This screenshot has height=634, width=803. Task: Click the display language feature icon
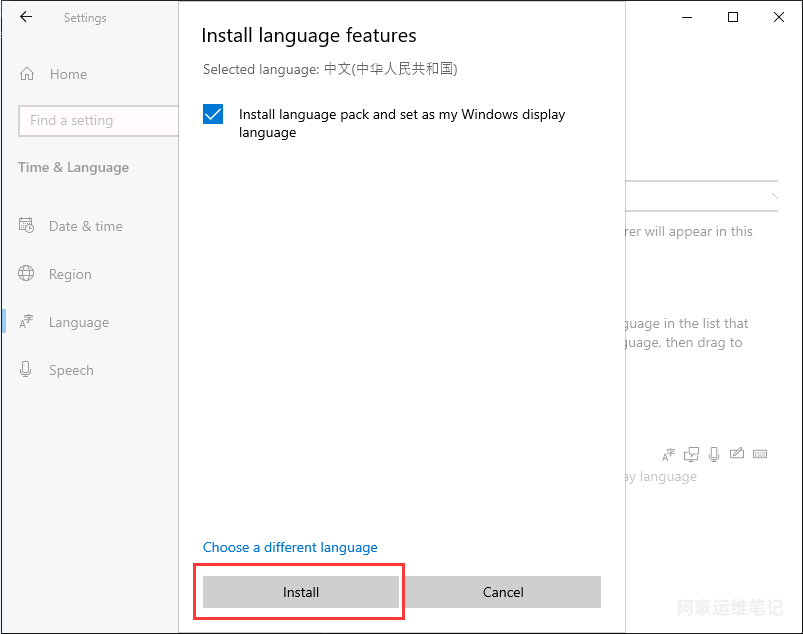(x=669, y=453)
